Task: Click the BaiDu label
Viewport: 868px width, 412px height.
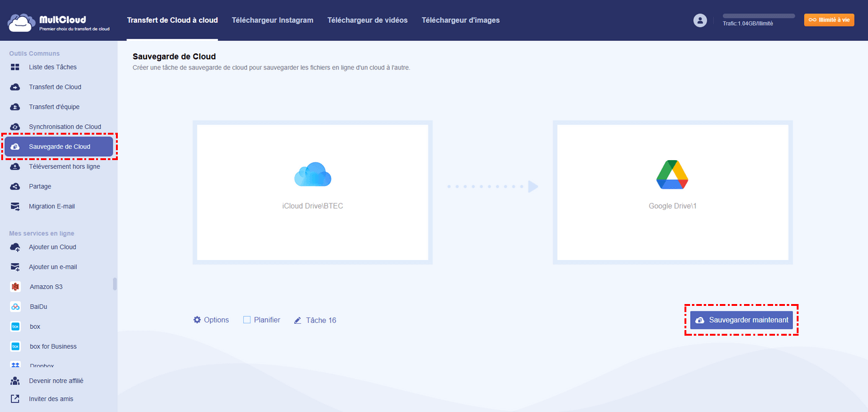Action: (x=38, y=307)
